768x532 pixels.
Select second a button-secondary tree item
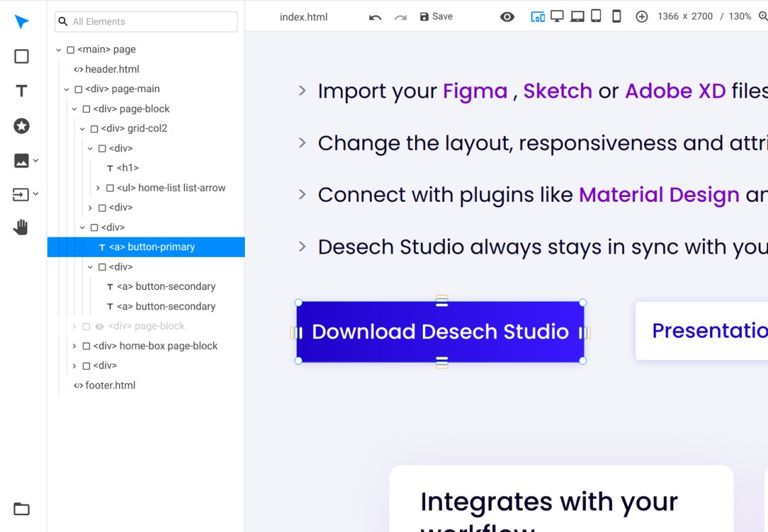coord(166,307)
